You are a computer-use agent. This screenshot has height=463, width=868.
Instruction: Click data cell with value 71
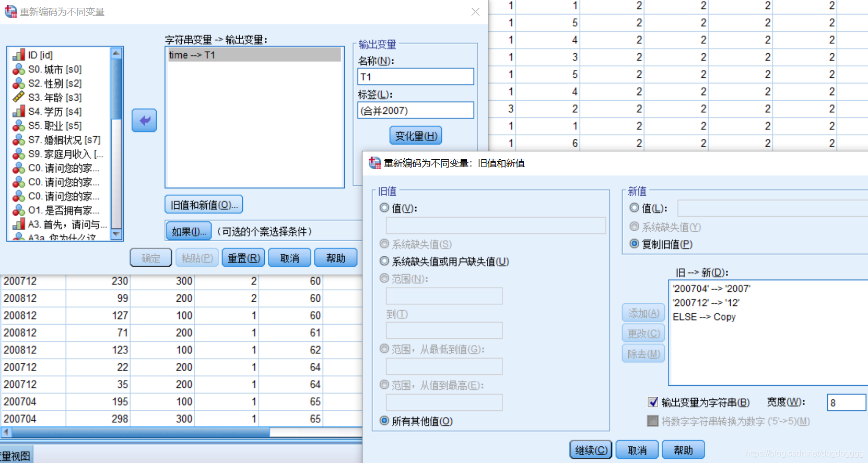tap(98, 333)
